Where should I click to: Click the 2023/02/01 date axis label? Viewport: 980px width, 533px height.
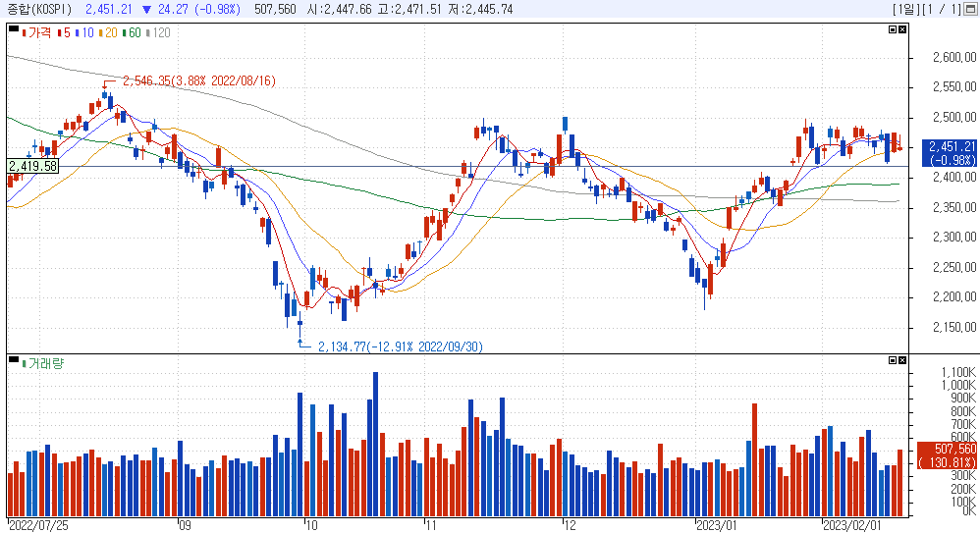852,525
